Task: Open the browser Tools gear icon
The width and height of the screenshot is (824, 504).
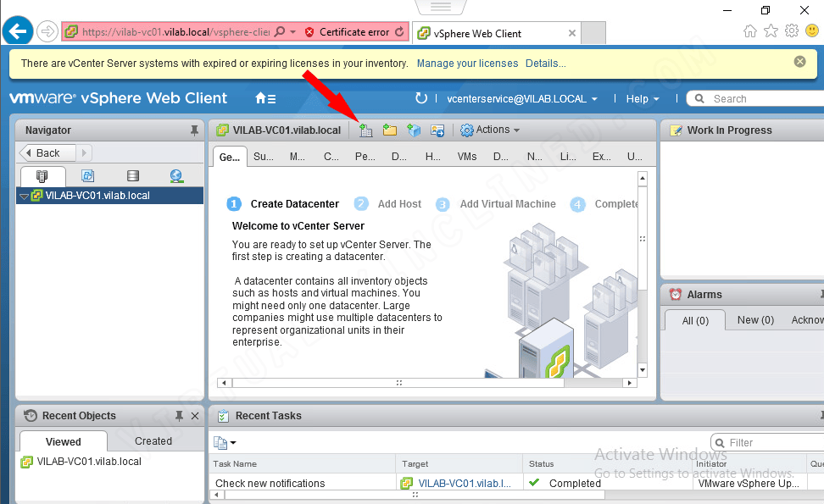Action: (792, 31)
